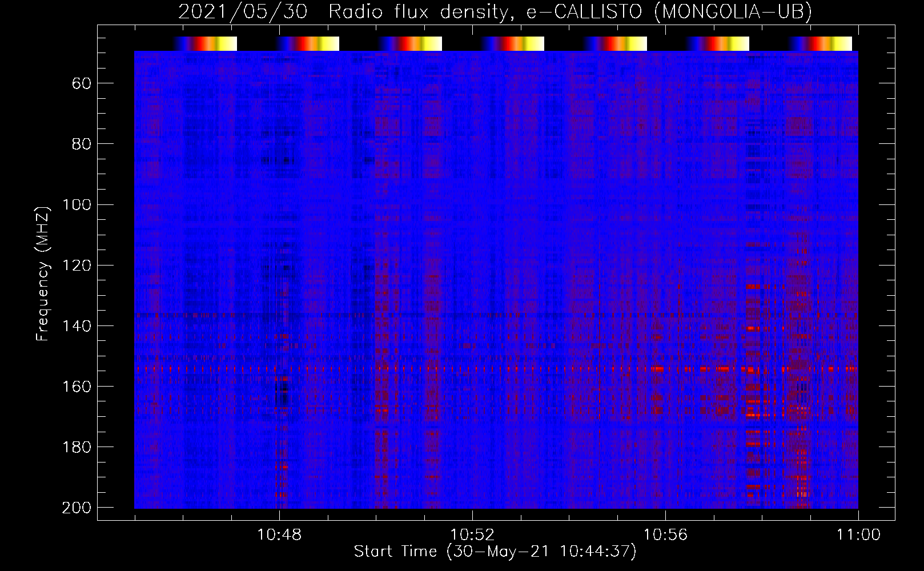Click the 10:56 time tick label
Screen dimensions: 924x571
(x=665, y=535)
